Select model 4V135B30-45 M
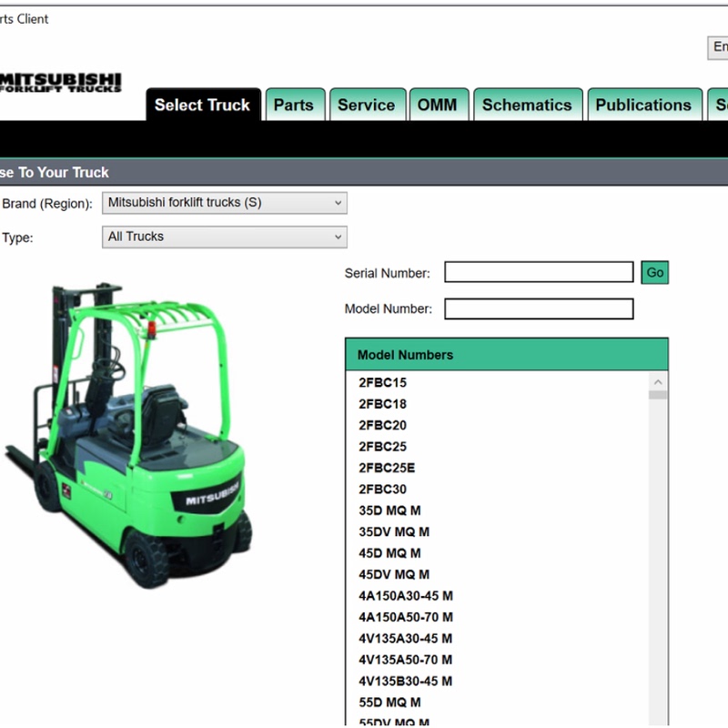728x728 pixels. (405, 682)
